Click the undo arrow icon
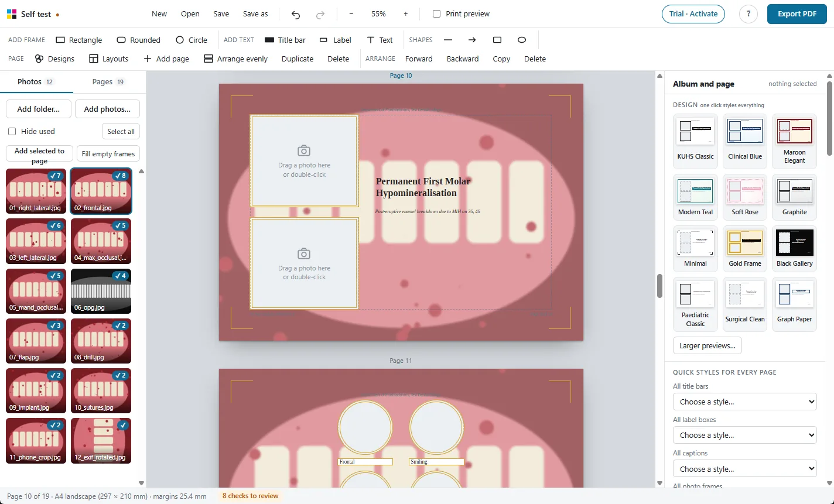Screen dimensions: 834x504 (296, 14)
